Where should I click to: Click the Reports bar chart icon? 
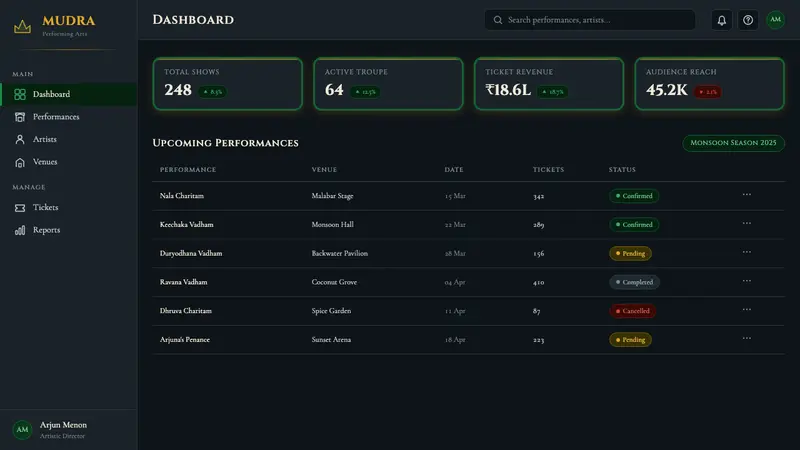coord(20,230)
